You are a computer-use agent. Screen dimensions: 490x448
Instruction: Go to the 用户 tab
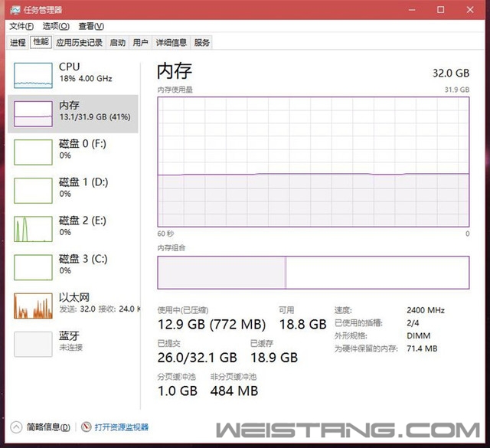tap(140, 42)
